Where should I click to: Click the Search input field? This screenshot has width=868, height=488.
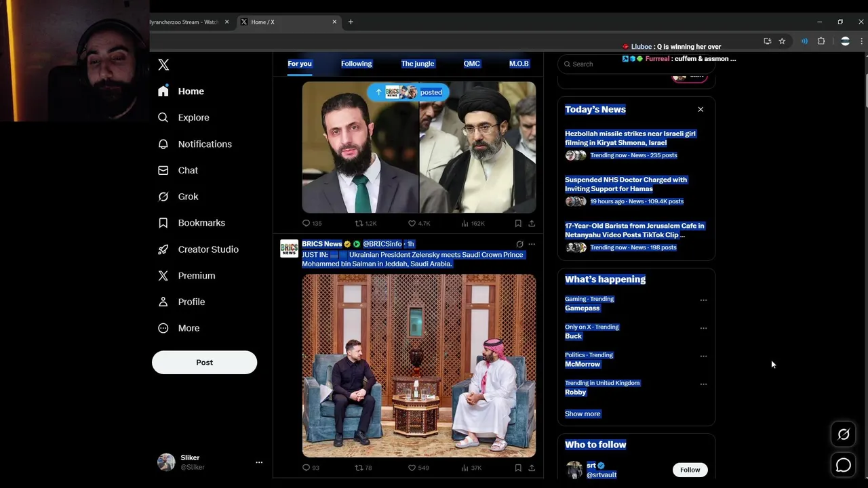636,64
